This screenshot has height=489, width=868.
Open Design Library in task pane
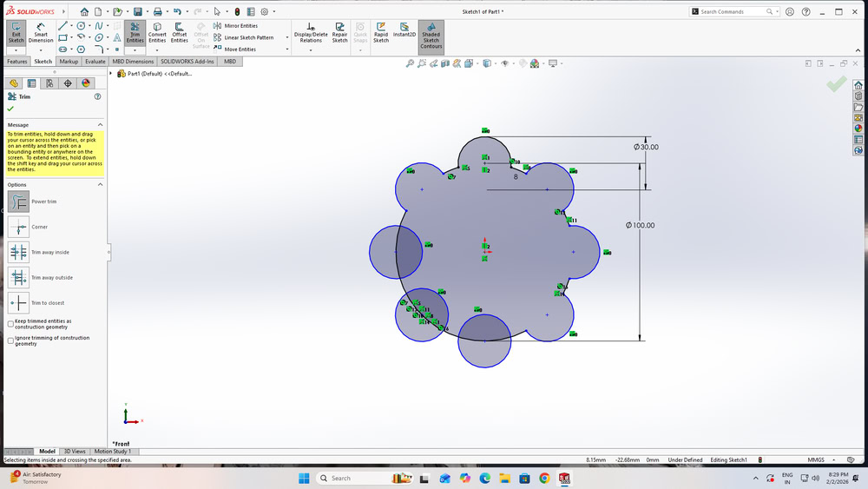[x=858, y=96]
